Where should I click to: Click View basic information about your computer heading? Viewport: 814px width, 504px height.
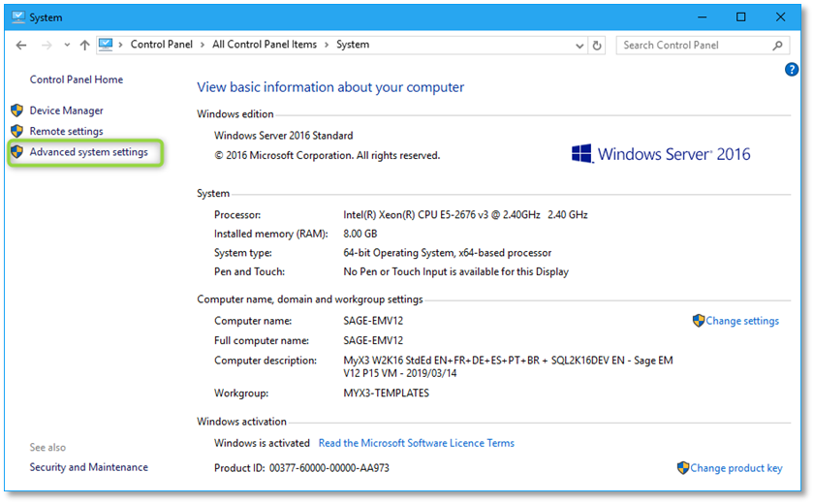click(x=330, y=87)
